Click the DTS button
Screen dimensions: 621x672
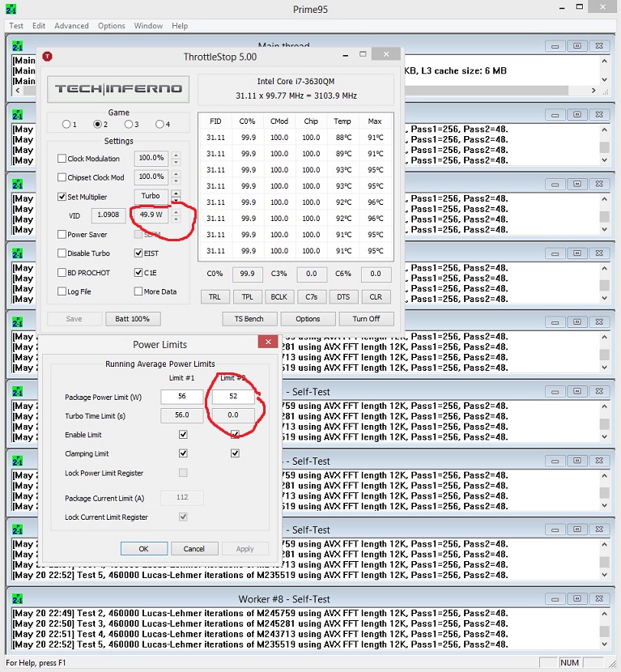[x=343, y=297]
